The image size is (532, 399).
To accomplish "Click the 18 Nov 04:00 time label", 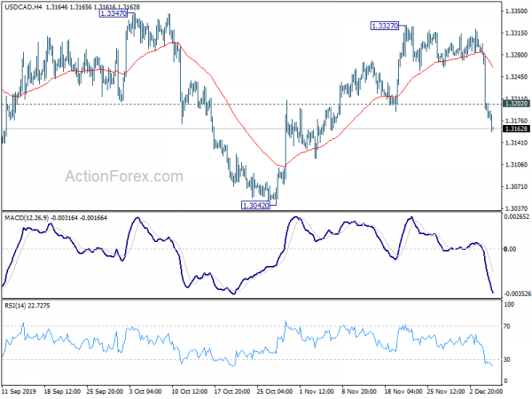I will [403, 391].
